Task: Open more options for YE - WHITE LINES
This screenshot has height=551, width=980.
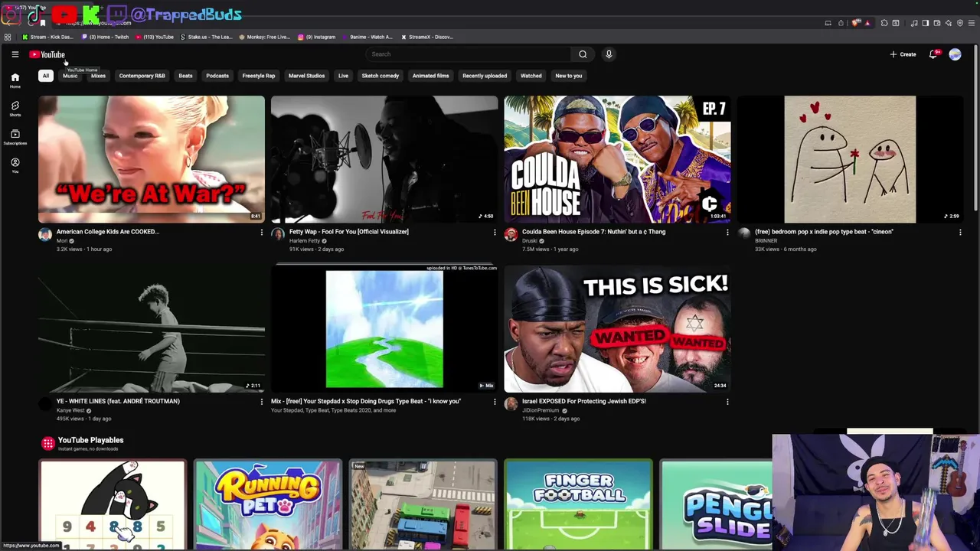Action: (x=261, y=401)
